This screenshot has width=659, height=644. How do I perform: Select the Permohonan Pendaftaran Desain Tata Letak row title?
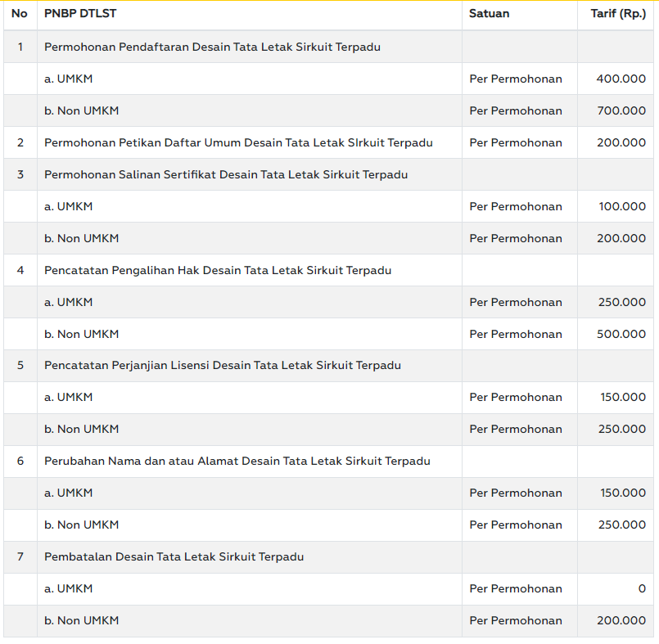212,47
